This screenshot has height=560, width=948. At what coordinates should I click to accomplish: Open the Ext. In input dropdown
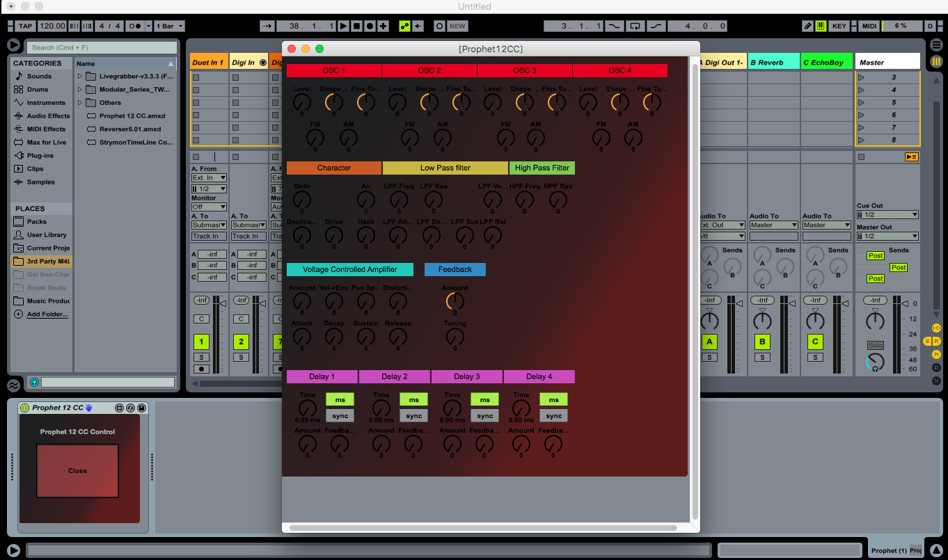click(209, 177)
